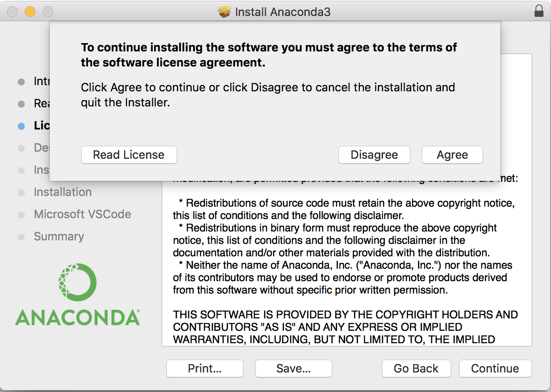Select the Summary step in sidebar

click(59, 236)
